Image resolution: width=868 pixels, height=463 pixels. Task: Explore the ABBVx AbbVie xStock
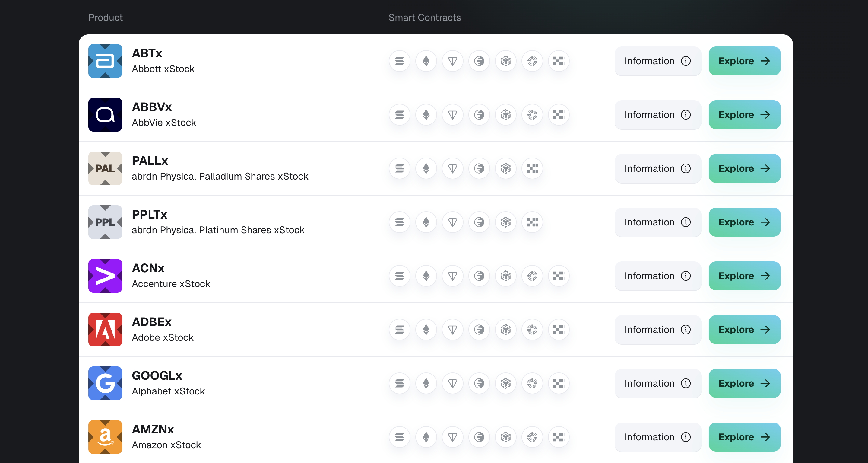tap(744, 115)
